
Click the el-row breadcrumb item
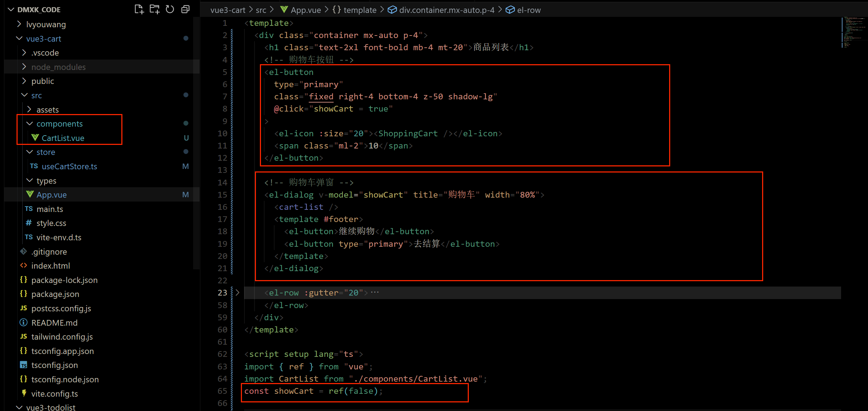tap(528, 10)
